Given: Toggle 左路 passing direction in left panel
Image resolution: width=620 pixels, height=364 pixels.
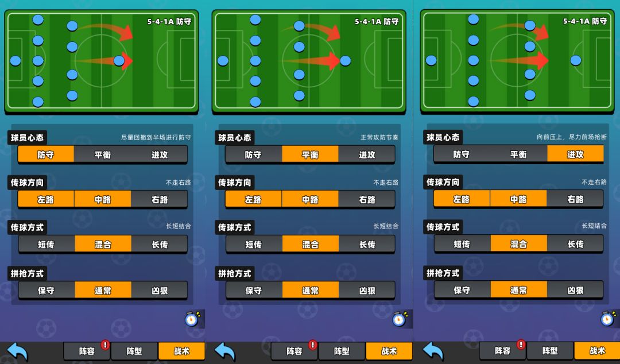Looking at the screenshot, I should [46, 199].
